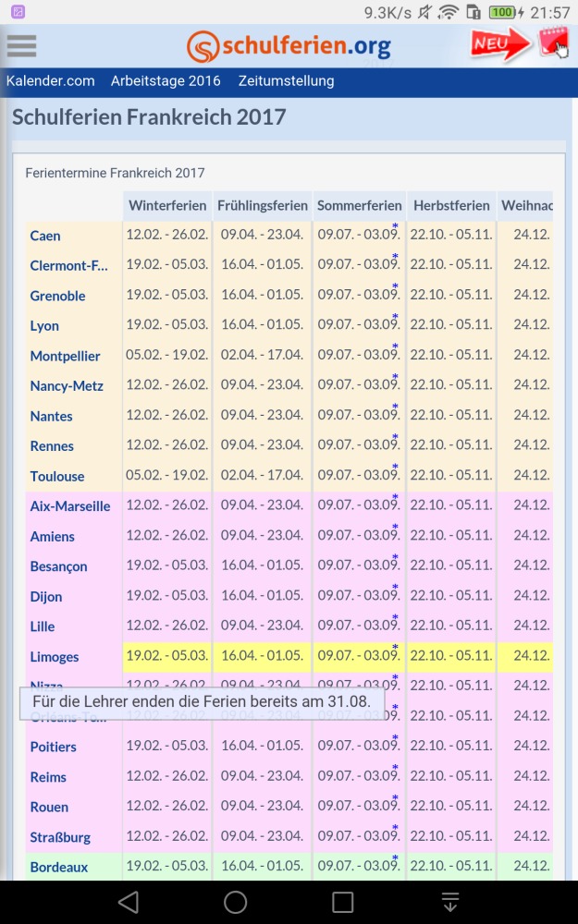
Task: Open the Straßburg region link
Action: [x=60, y=837]
